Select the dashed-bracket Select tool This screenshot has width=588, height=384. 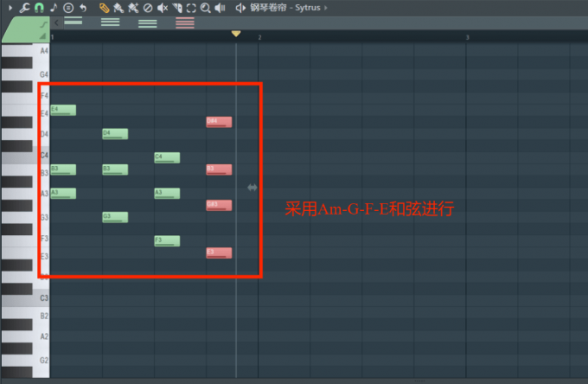point(191,8)
